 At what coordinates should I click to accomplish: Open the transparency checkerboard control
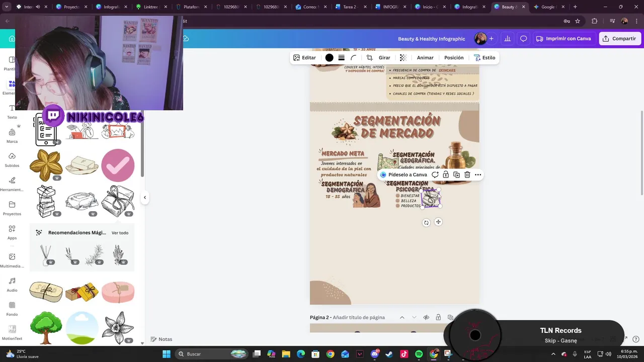tap(403, 58)
